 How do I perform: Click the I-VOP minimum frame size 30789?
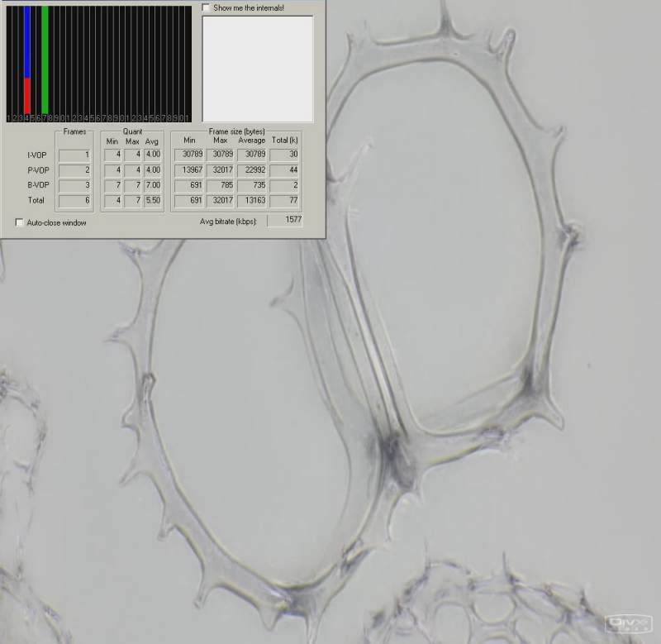pyautogui.click(x=189, y=155)
